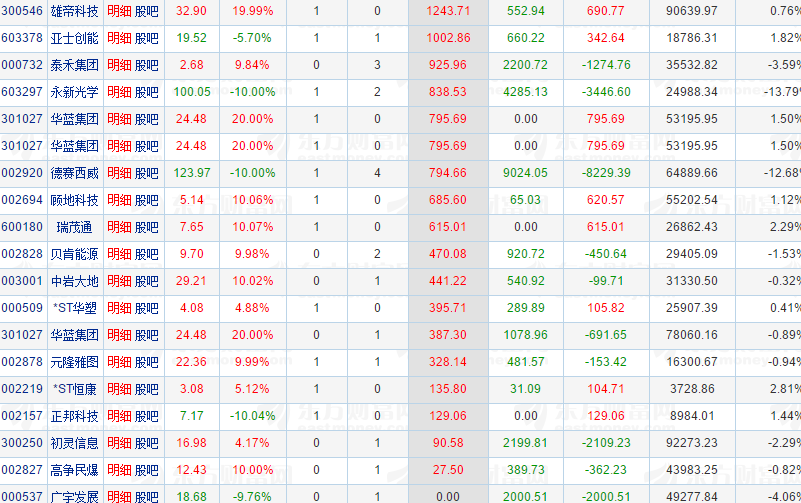
Task: Open *ST恒康 stock name link
Action: tap(75, 389)
